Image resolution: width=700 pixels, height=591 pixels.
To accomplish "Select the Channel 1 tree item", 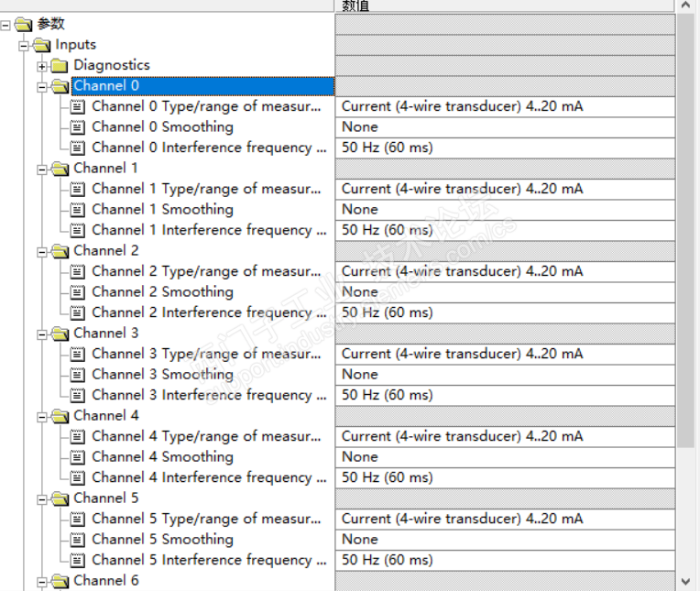I will [105, 169].
